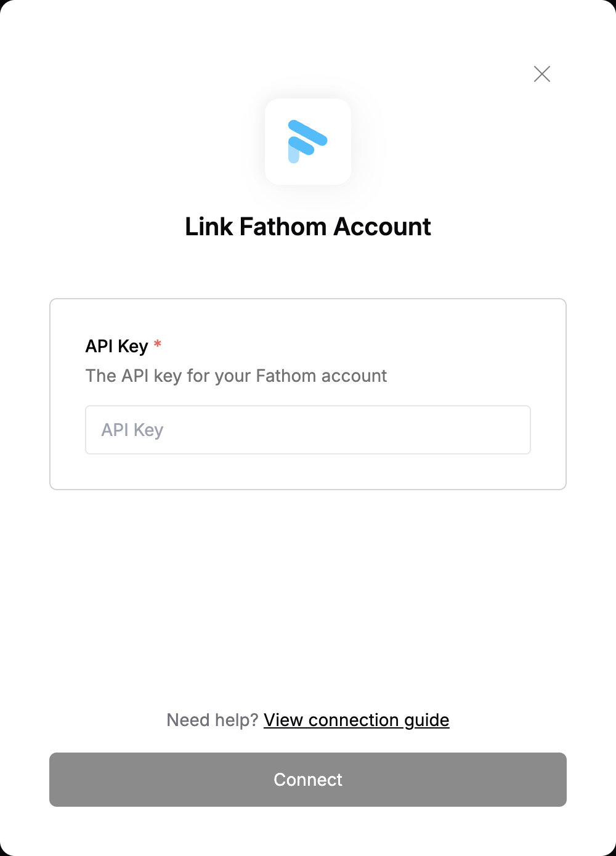Click the Connect button
Viewport: 616px width, 856px height.
point(308,780)
